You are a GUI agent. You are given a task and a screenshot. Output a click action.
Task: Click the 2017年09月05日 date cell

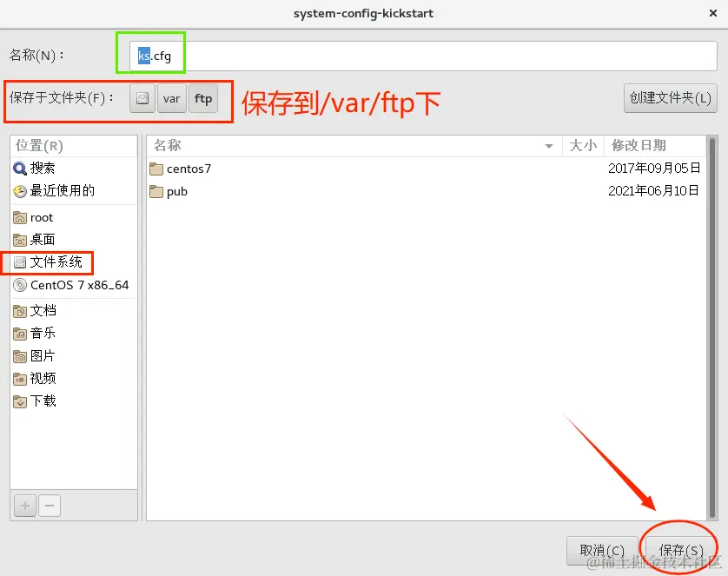(654, 168)
